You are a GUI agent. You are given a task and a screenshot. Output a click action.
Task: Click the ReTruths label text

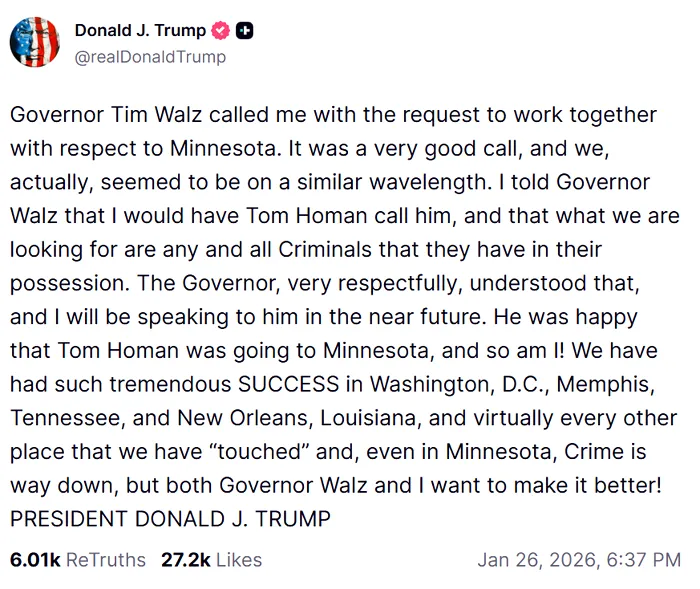(x=105, y=559)
